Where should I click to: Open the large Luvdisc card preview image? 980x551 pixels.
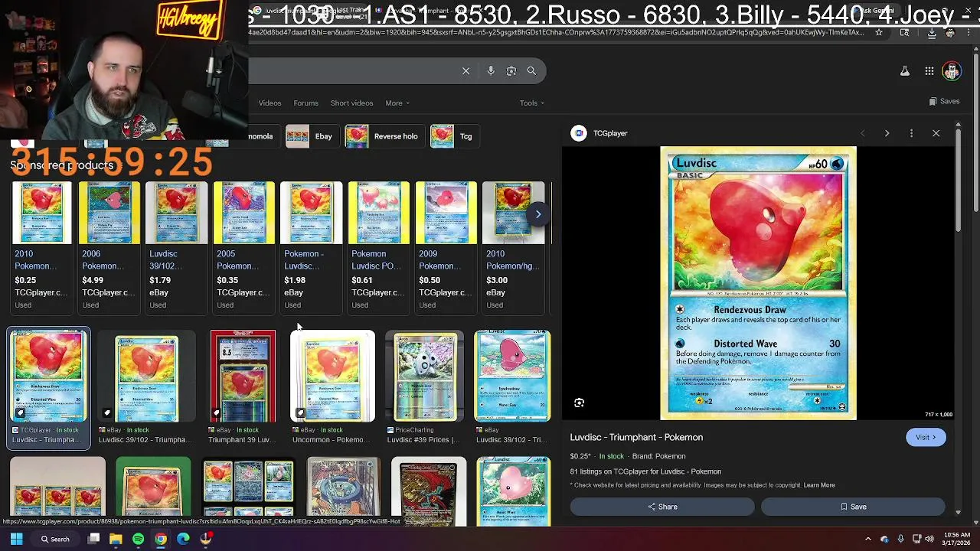click(x=758, y=283)
